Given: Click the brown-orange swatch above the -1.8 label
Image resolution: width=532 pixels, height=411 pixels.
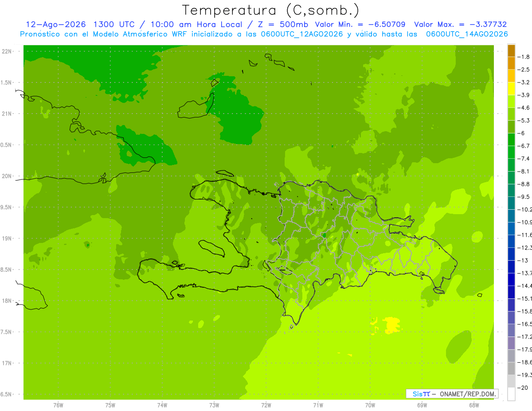Looking at the screenshot, I should [511, 51].
